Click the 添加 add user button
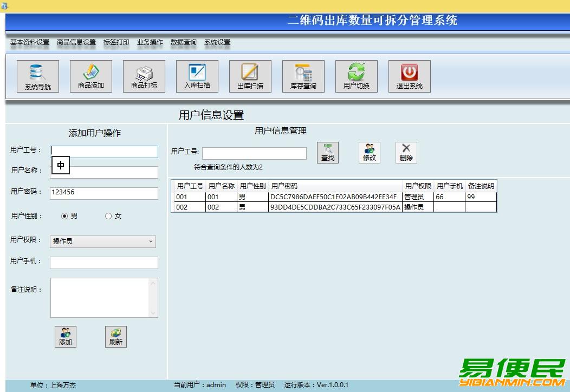This screenshot has width=570, height=392. [x=65, y=336]
